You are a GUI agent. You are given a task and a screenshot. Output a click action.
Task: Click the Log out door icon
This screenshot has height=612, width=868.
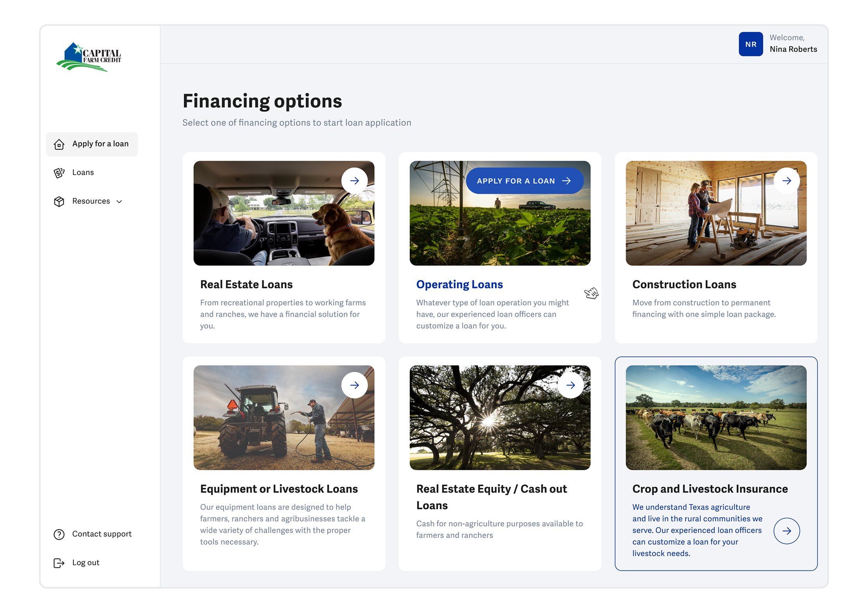click(x=59, y=563)
